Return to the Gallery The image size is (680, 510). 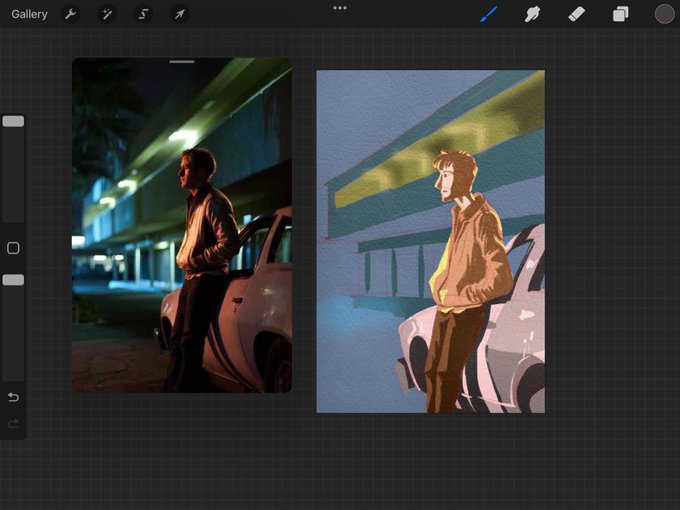point(29,14)
